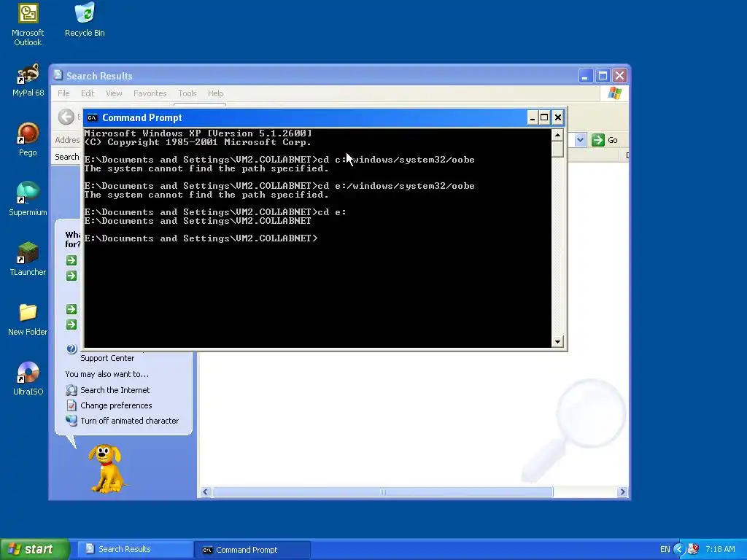Click 'You may also want to...' text

pyautogui.click(x=107, y=374)
